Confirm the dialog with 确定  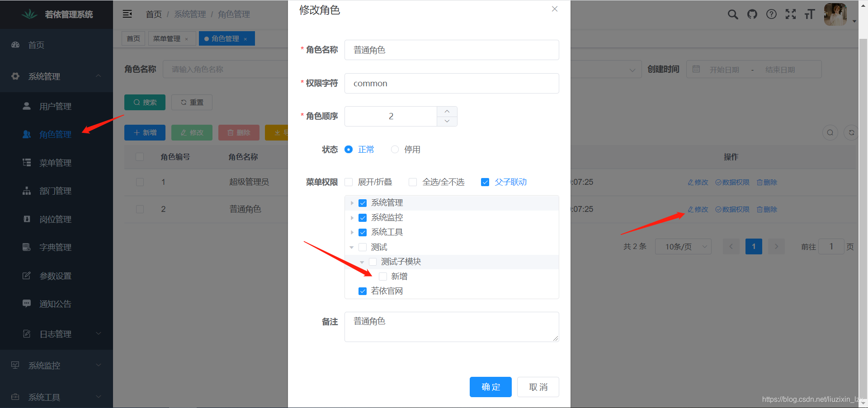pos(491,387)
